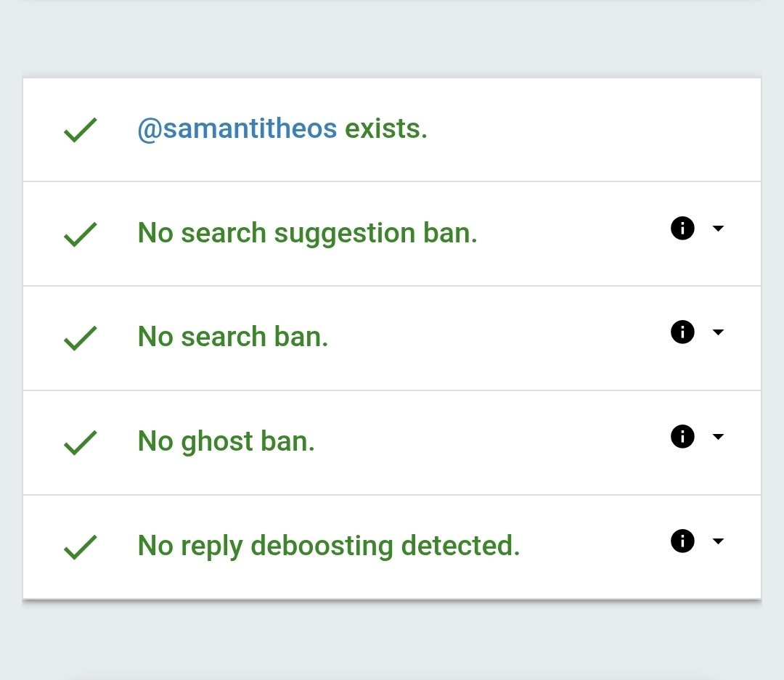Expand the search suggestion ban details arrow
The width and height of the screenshot is (784, 680).
(718, 229)
